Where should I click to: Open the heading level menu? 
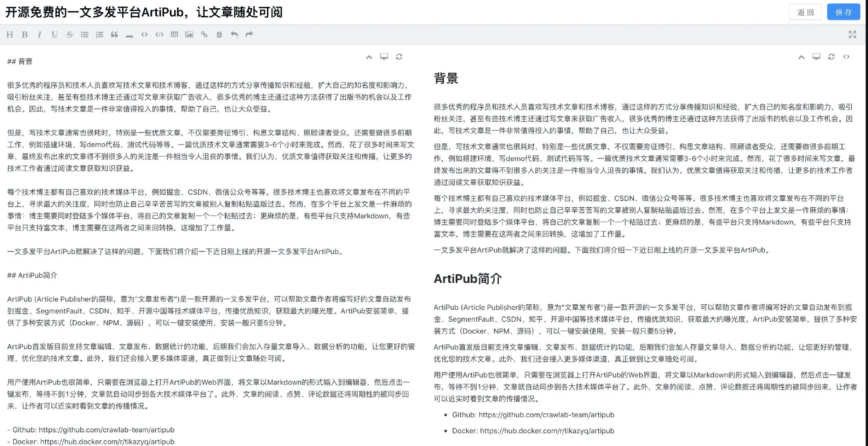click(10, 35)
